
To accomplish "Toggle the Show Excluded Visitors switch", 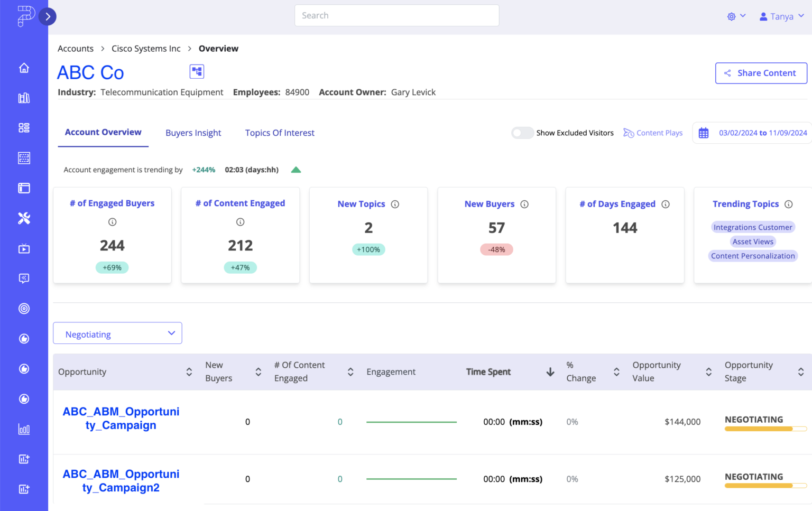I will coord(522,133).
